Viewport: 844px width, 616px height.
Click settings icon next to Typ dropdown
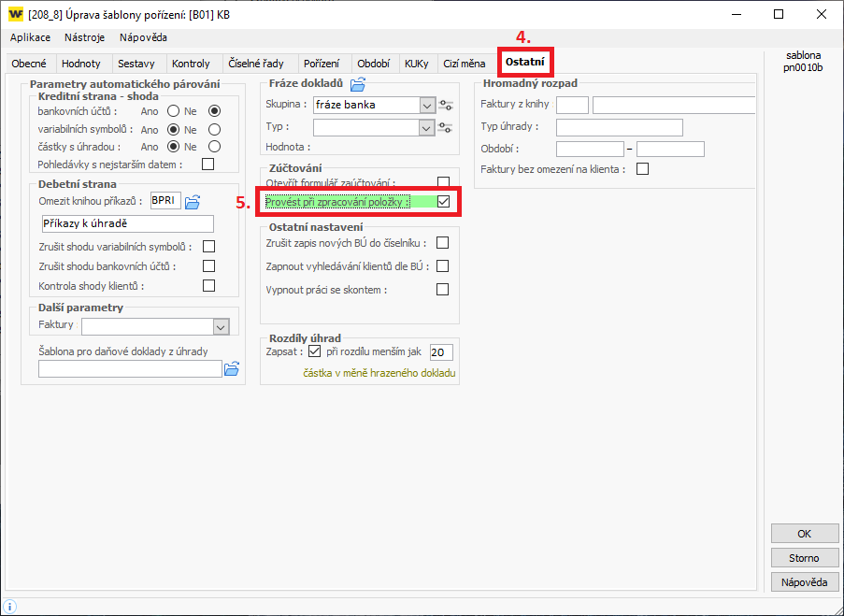click(x=446, y=127)
